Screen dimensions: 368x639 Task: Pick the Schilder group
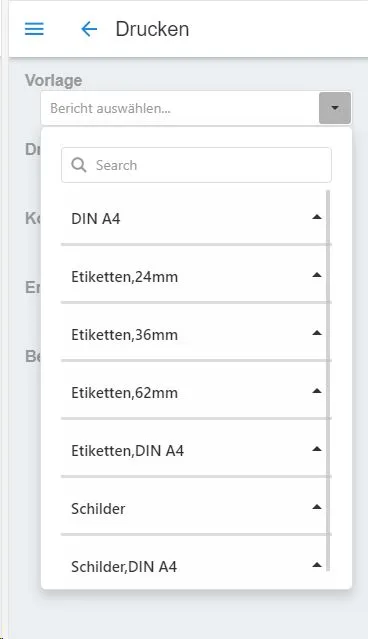(x=196, y=508)
